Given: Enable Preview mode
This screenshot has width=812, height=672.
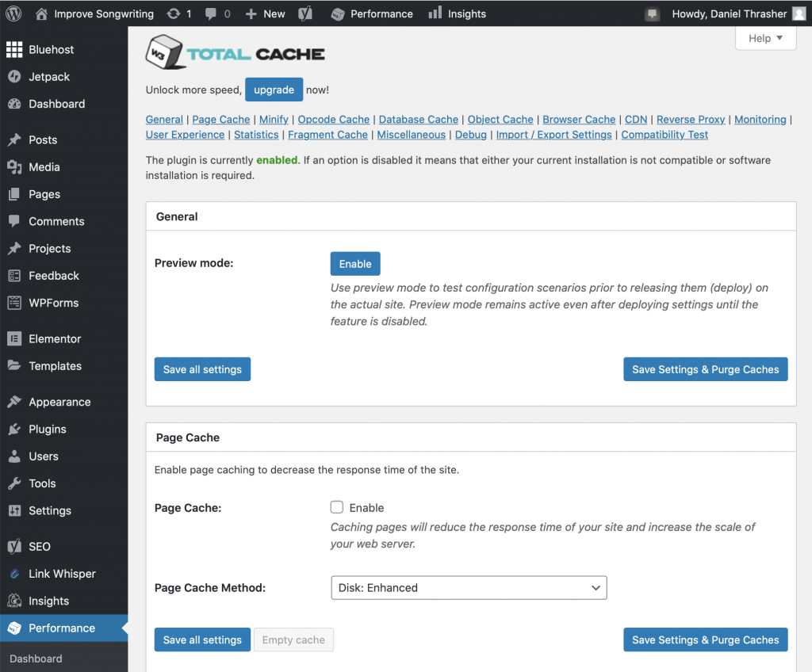Looking at the screenshot, I should click(354, 263).
